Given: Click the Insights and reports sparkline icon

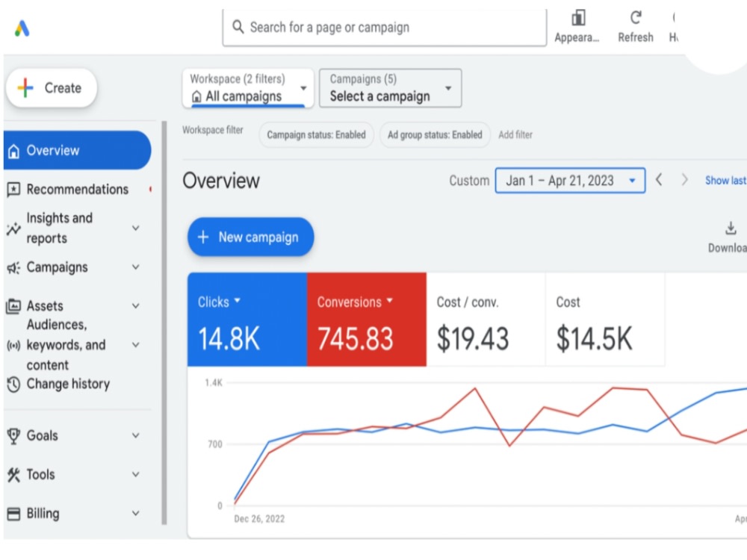Looking at the screenshot, I should point(13,228).
